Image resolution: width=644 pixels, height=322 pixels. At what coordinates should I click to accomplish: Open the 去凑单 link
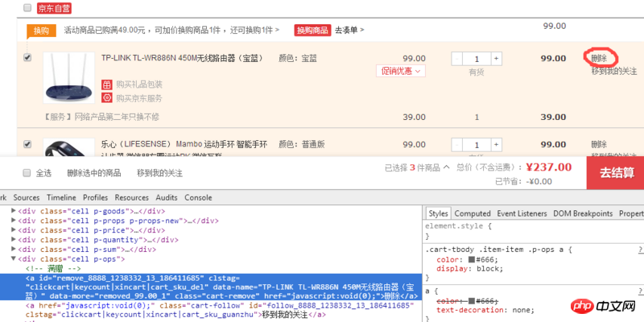[349, 30]
